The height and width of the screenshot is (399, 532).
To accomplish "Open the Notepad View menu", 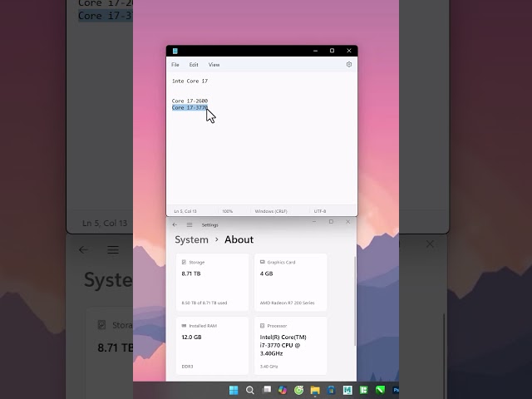I will click(x=214, y=65).
